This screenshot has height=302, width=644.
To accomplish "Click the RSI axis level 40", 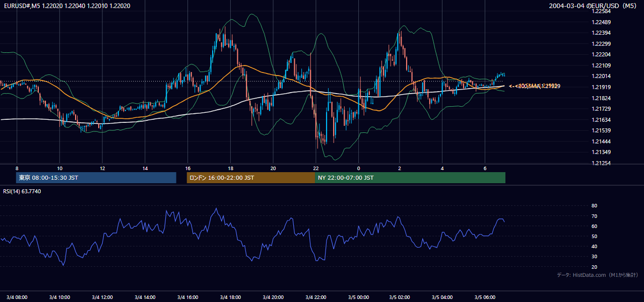I will pyautogui.click(x=594, y=247).
